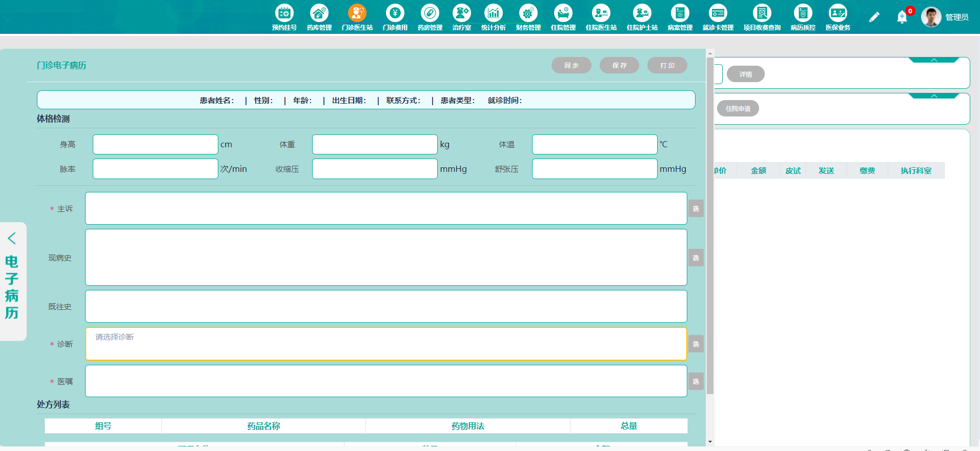The image size is (980, 451).
Task: Click the 总量 column header
Action: click(629, 426)
